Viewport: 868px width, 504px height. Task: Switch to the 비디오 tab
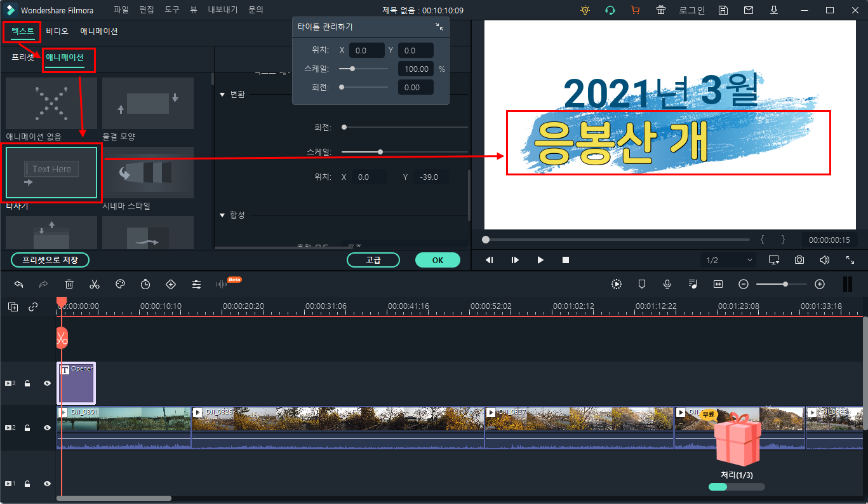[x=57, y=31]
